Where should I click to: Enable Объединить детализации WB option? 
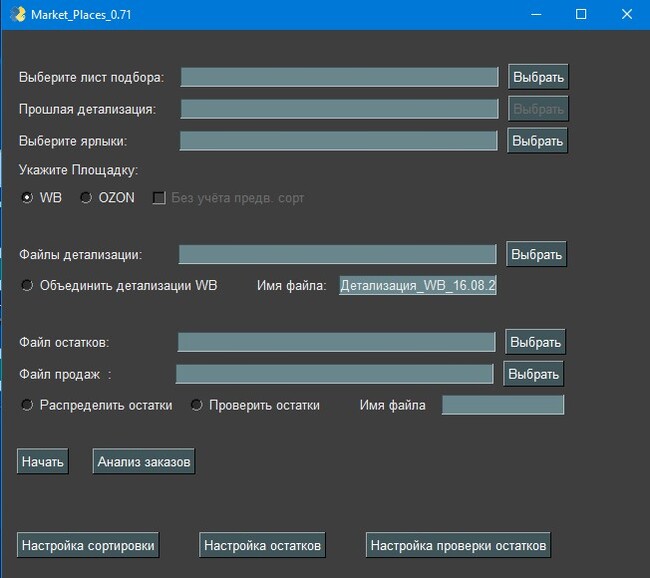click(x=28, y=286)
